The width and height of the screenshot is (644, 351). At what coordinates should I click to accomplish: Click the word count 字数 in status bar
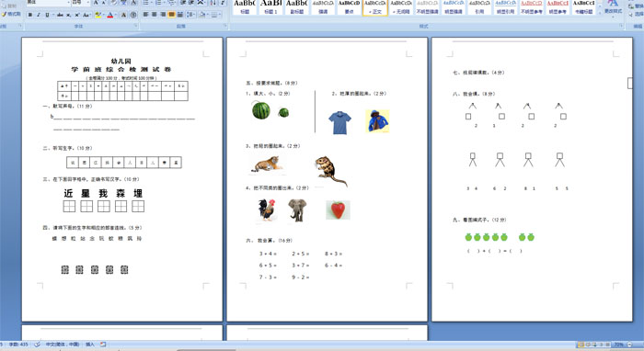click(18, 345)
